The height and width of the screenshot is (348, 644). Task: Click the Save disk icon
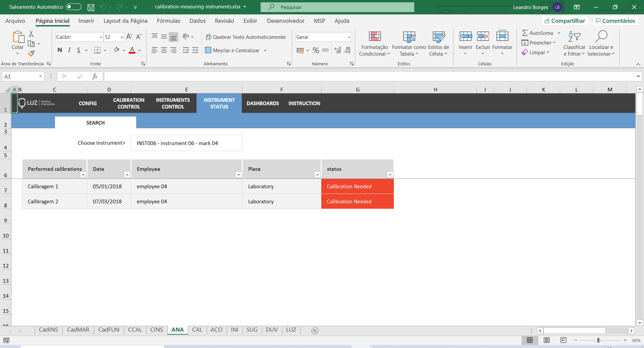(91, 7)
